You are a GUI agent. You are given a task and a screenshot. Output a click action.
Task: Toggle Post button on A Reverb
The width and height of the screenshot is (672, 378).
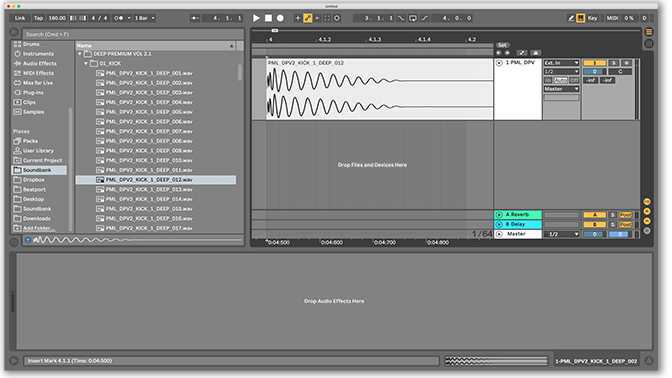pos(625,215)
